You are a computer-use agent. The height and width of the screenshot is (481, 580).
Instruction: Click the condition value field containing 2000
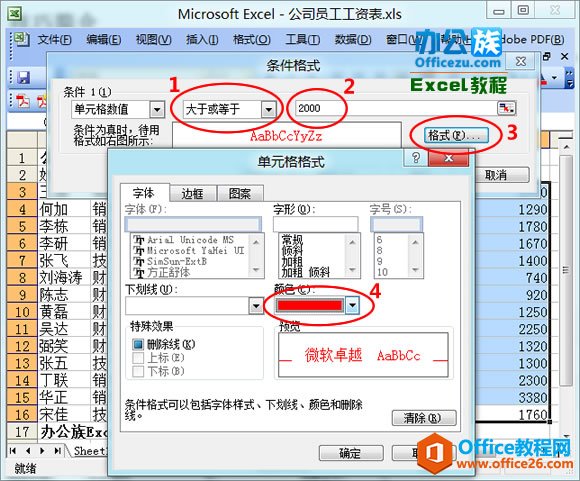[x=396, y=109]
